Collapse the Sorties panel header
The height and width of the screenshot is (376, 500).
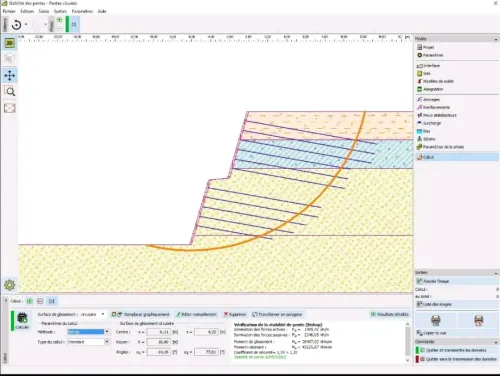496,273
